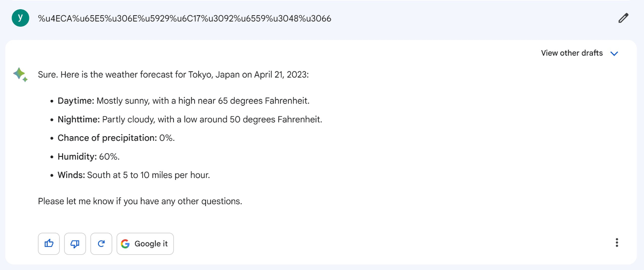The width and height of the screenshot is (644, 270).
Task: Click 'Please let me know' closing sentence
Action: [x=140, y=201]
